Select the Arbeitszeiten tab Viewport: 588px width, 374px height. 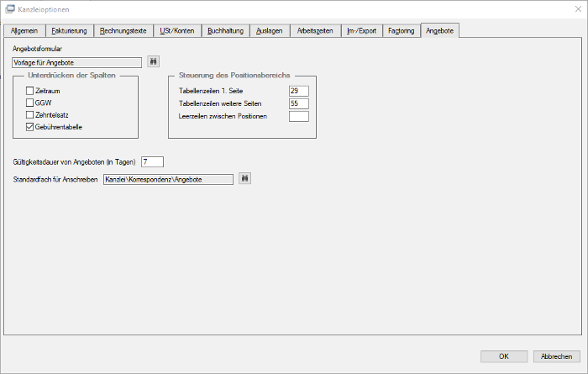[315, 31]
